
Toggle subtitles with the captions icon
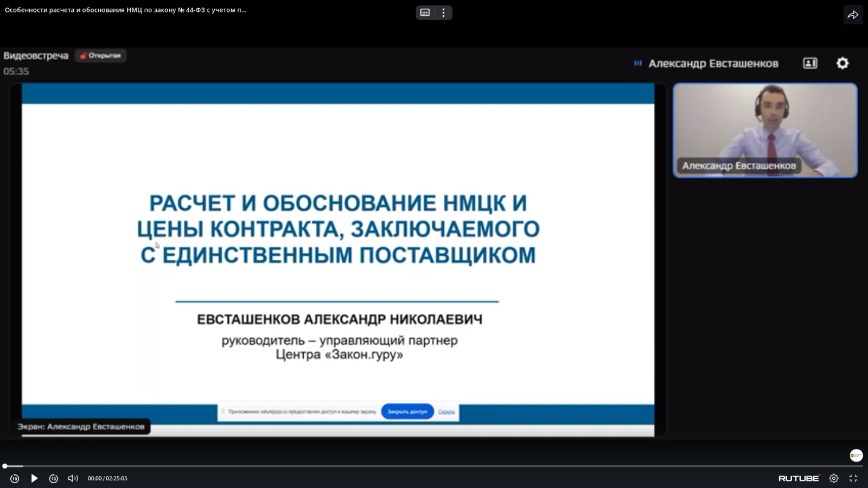pos(425,12)
